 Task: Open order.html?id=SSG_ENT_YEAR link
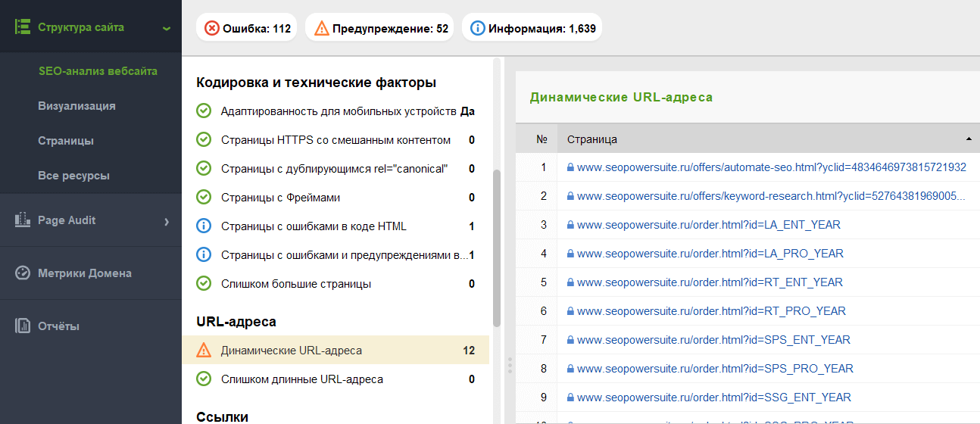coord(714,397)
